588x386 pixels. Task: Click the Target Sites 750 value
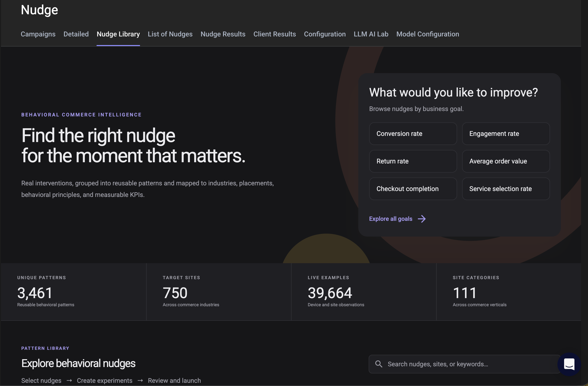pos(175,293)
